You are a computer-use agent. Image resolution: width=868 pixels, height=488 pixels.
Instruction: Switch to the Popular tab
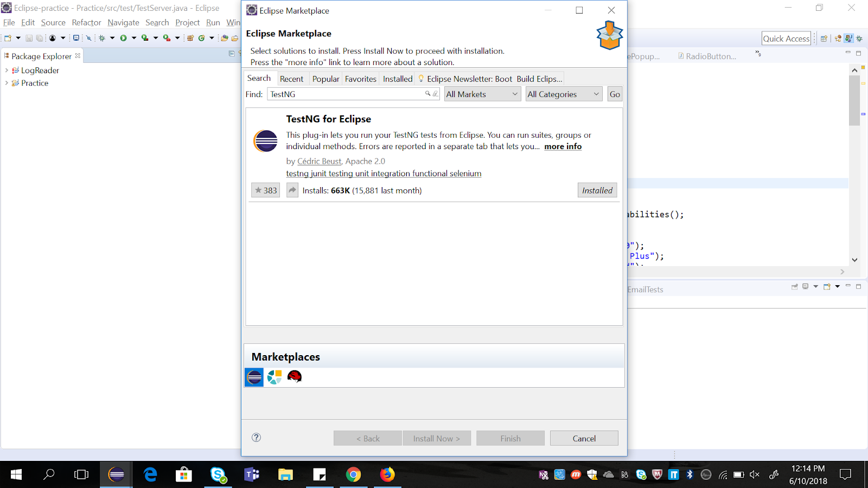click(325, 79)
